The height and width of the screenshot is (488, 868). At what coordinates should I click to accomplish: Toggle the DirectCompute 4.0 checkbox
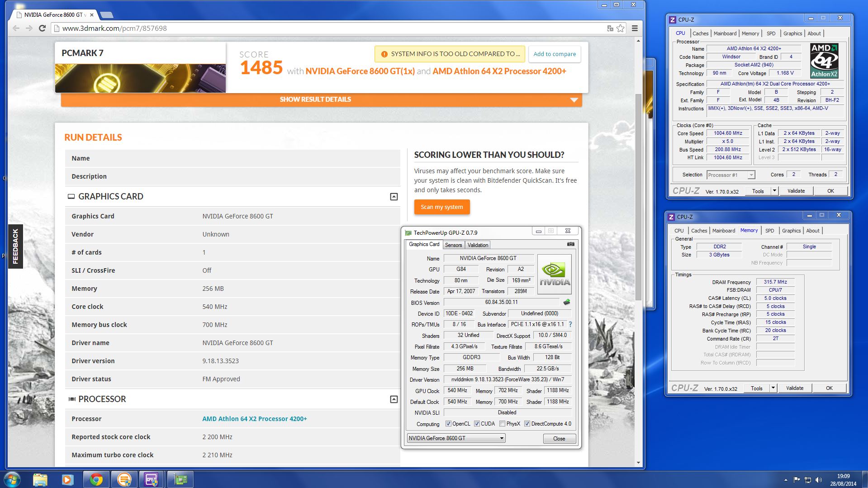pos(527,424)
